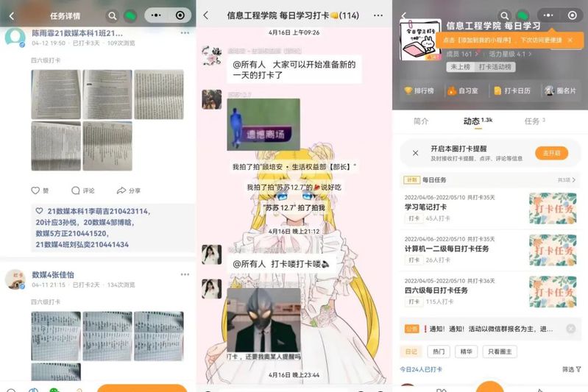Go back from the group chat

pyautogui.click(x=206, y=15)
